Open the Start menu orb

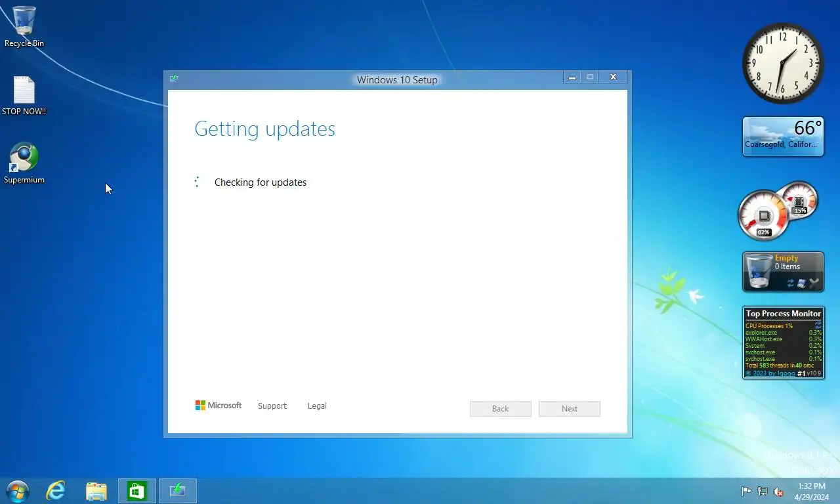click(18, 491)
